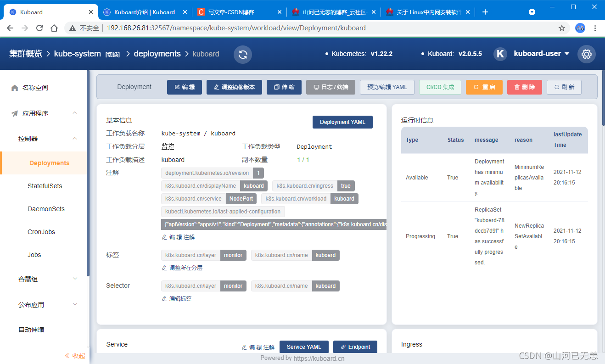Collapse the 应用程序 sidebar section
The height and width of the screenshot is (364, 605).
point(75,113)
